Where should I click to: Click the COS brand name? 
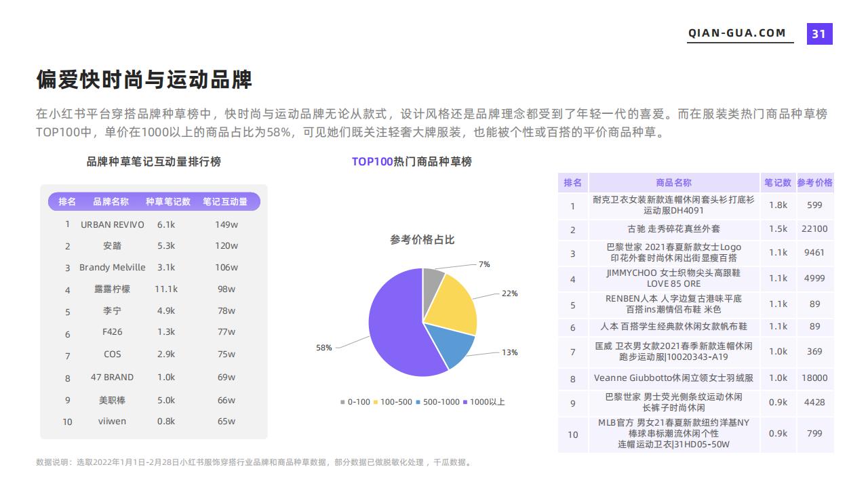click(x=113, y=354)
